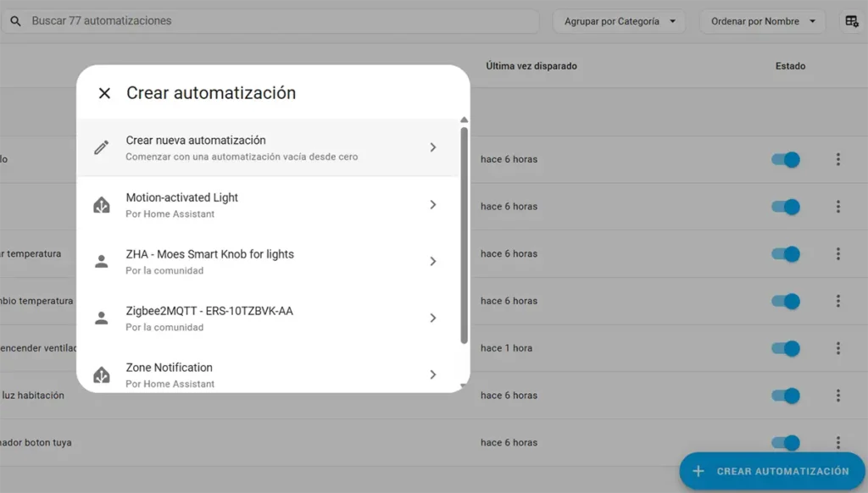
Task: Click the community person icon for ZHA Moes
Action: 102,262
